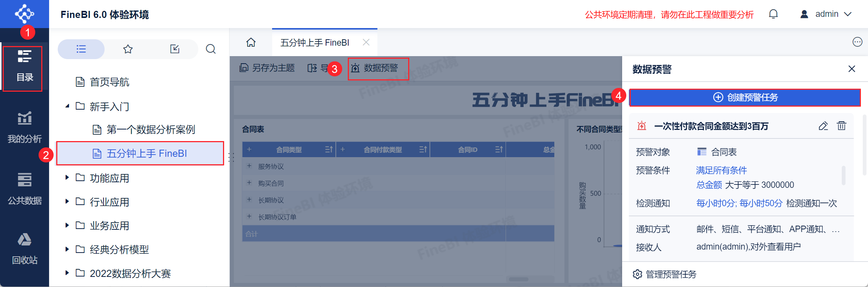Click 数据预警 toolbar button
Screen dimensions: 868x287
375,68
